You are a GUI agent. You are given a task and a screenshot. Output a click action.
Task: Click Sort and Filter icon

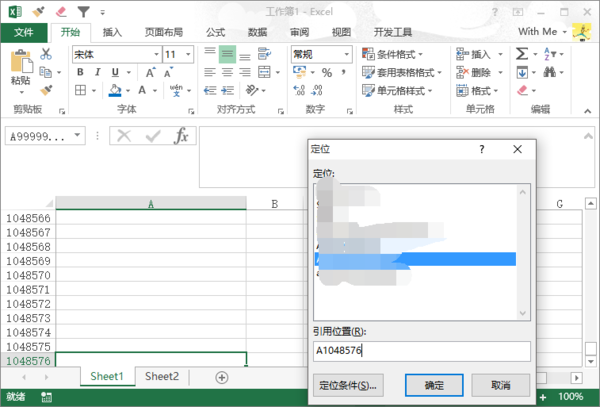[549, 54]
